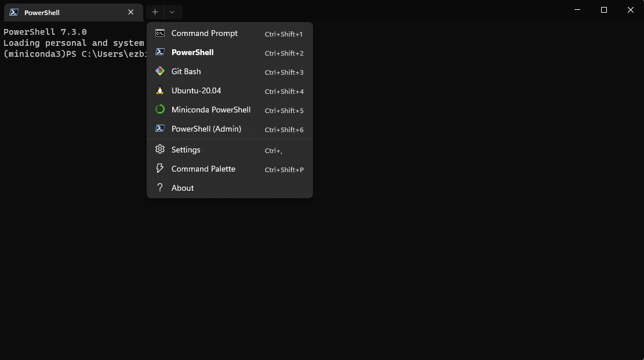Click the Git Bash diamond icon
The image size is (644, 360).
[x=159, y=71]
